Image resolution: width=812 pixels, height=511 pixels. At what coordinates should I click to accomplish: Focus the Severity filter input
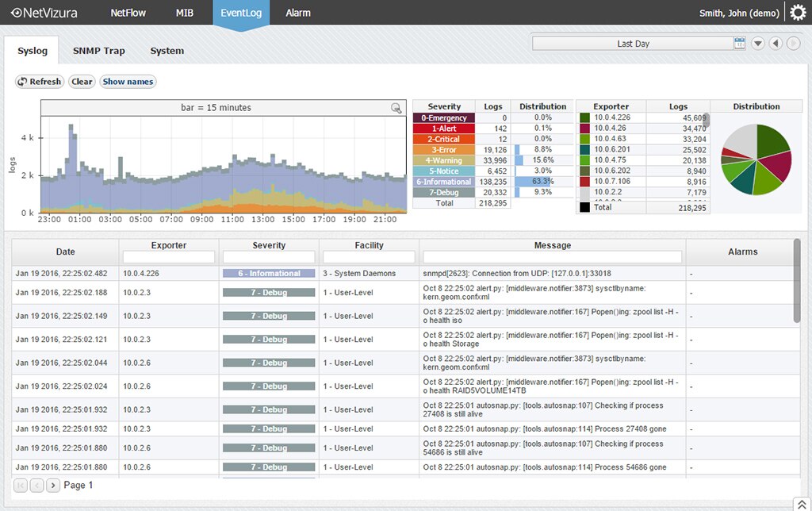tap(269, 257)
